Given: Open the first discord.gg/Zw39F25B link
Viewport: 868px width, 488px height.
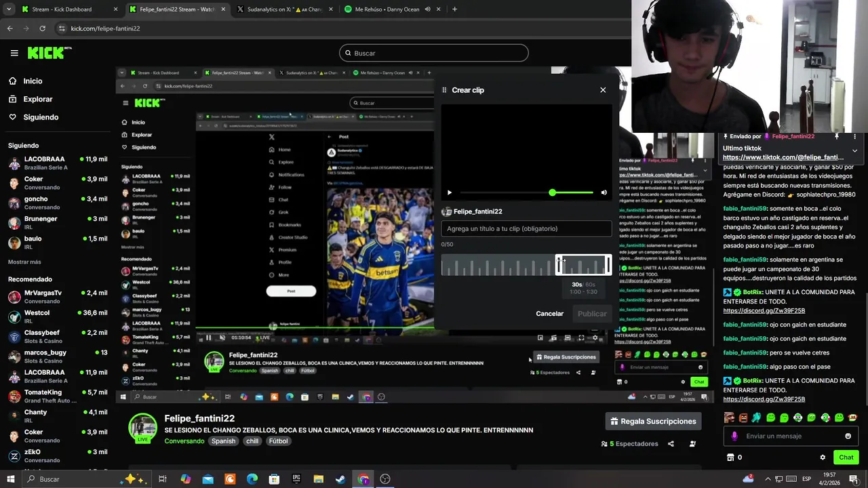Looking at the screenshot, I should [x=764, y=310].
